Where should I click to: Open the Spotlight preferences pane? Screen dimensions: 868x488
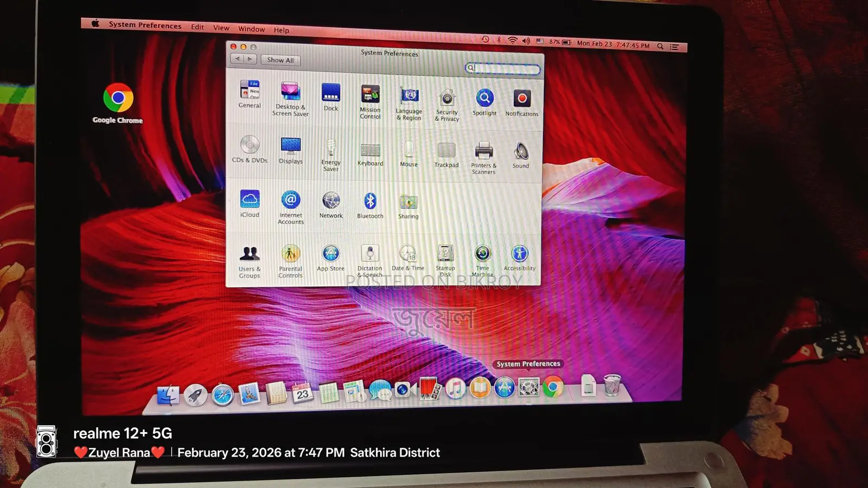click(484, 102)
